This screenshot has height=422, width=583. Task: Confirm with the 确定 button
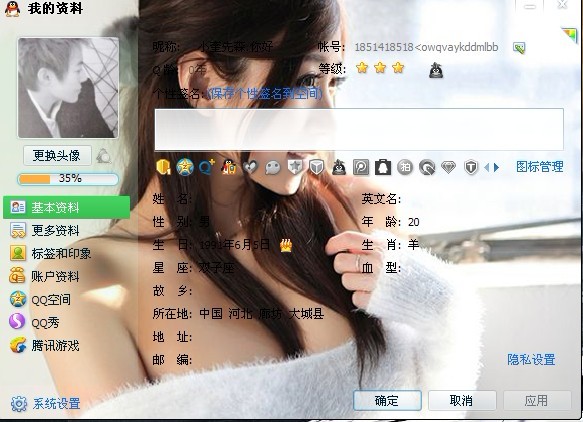click(387, 400)
